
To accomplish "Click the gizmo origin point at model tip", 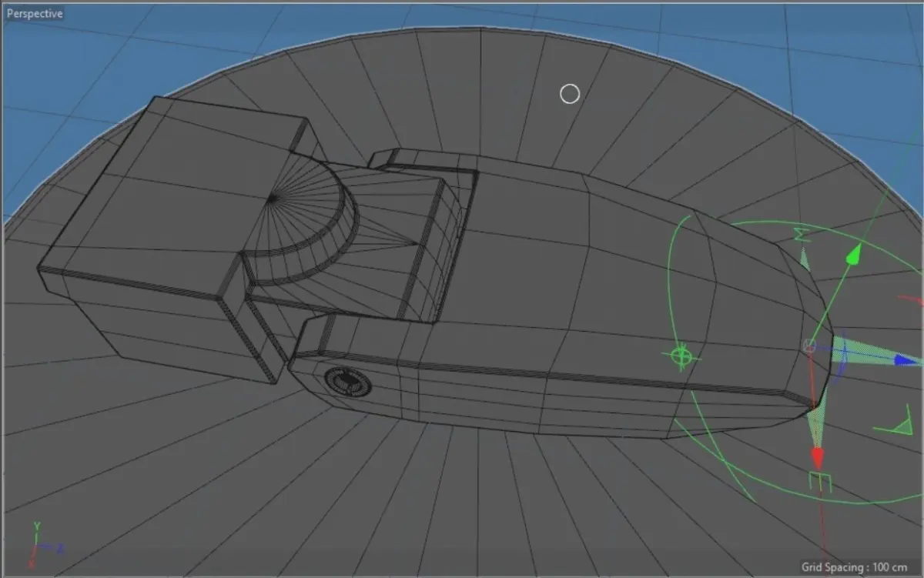I will [809, 346].
